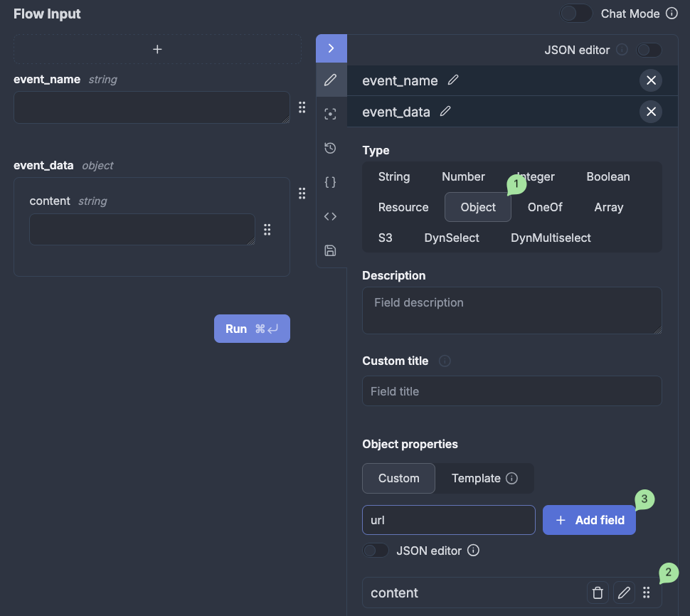Enable the JSON editor under Object properties
This screenshot has height=616, width=690.
tap(376, 550)
